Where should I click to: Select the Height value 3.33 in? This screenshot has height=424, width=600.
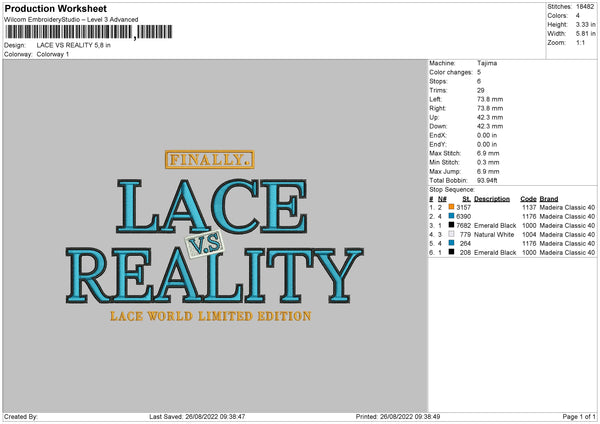coord(585,24)
